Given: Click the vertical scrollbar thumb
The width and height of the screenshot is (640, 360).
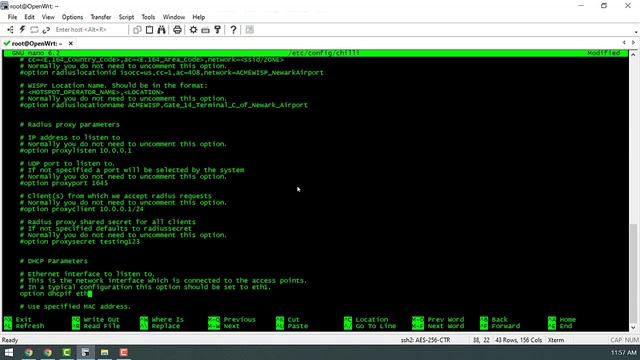Looking at the screenshot, I should click(x=633, y=273).
